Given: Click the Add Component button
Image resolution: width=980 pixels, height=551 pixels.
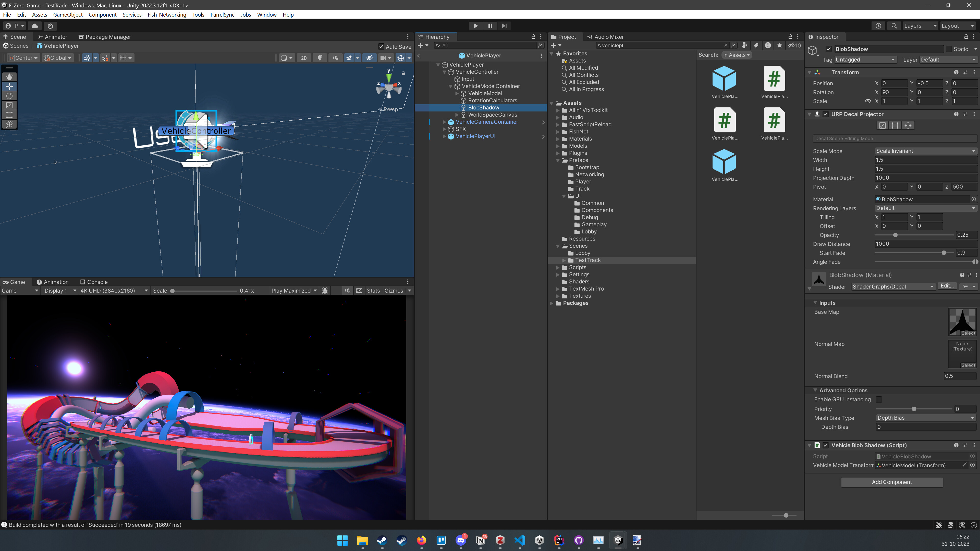Looking at the screenshot, I should pos(892,482).
